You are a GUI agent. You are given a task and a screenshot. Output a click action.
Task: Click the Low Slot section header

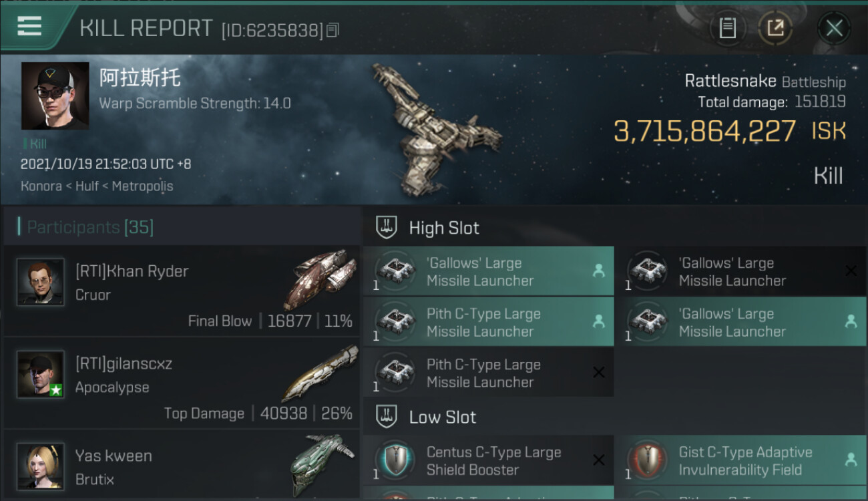tap(442, 417)
